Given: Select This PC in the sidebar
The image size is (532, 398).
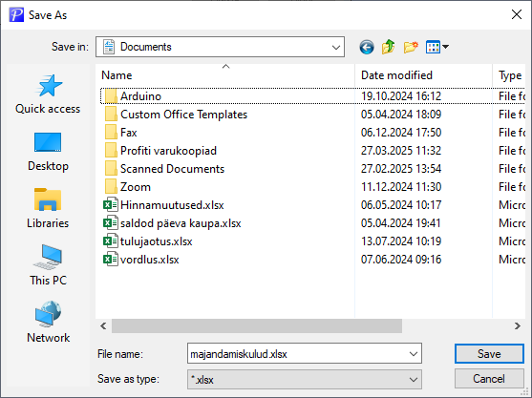Looking at the screenshot, I should pyautogui.click(x=48, y=265).
